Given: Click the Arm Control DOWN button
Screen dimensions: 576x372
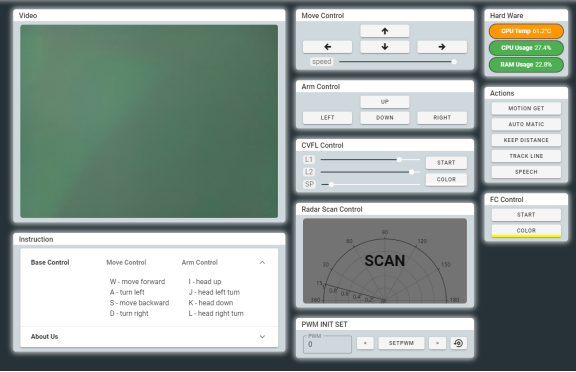Looking at the screenshot, I should coord(385,118).
